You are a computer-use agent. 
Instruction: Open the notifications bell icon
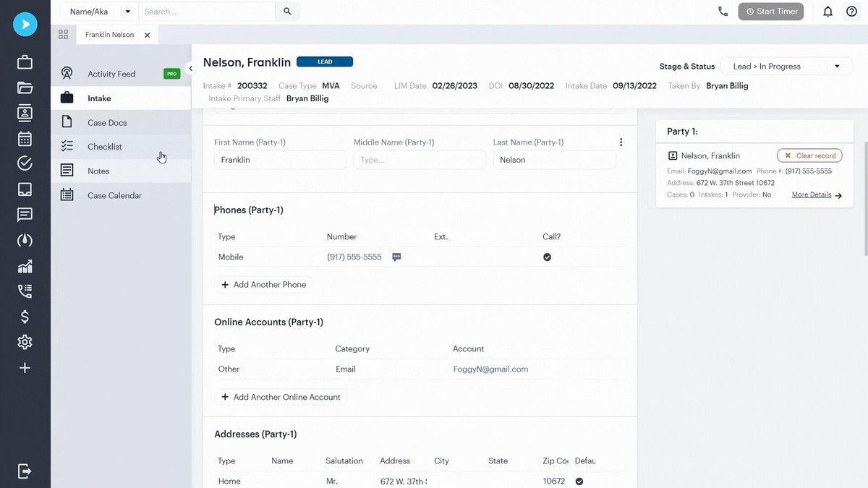(x=828, y=12)
